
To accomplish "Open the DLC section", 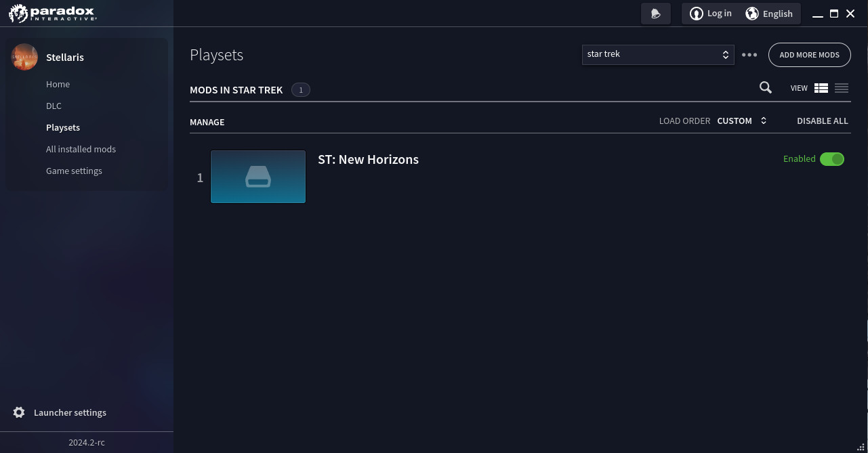I will click(54, 106).
